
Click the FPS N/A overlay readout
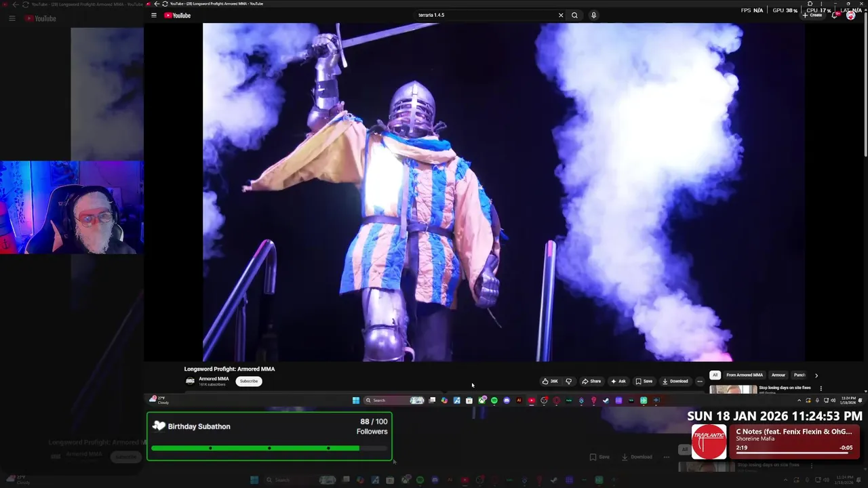(x=752, y=10)
